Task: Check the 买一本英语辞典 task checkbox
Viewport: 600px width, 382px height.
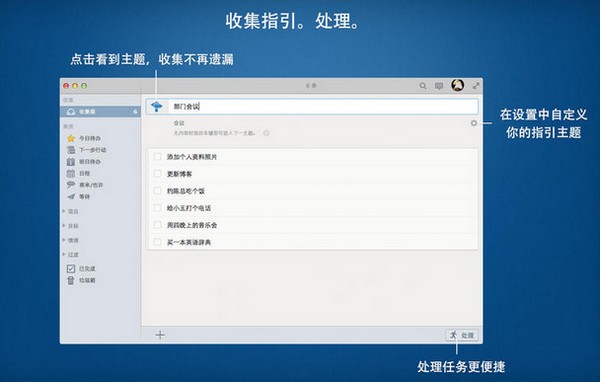Action: coord(157,242)
